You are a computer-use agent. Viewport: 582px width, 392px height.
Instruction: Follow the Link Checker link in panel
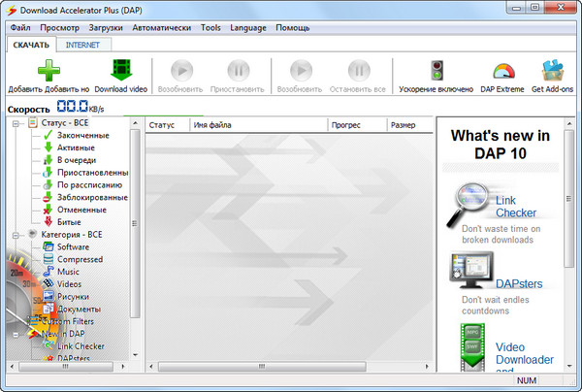(x=516, y=206)
